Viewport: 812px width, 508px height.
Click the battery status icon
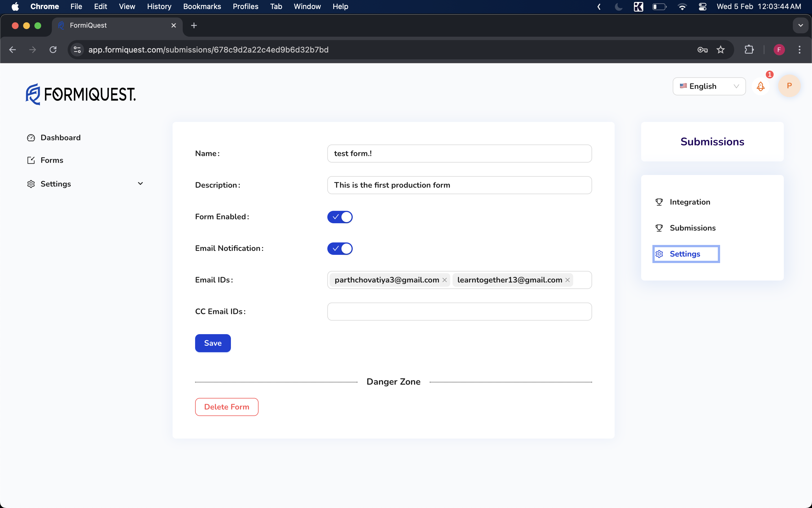click(x=659, y=6)
